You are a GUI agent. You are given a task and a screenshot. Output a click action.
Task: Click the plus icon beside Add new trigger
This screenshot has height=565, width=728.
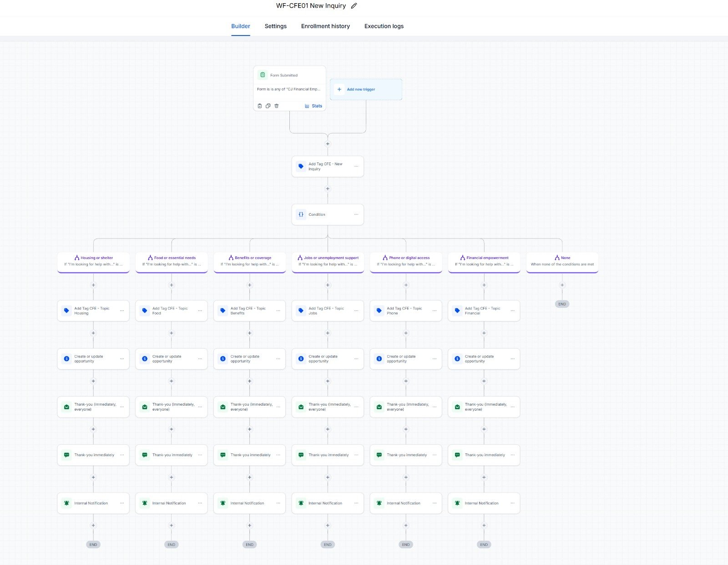pyautogui.click(x=339, y=89)
